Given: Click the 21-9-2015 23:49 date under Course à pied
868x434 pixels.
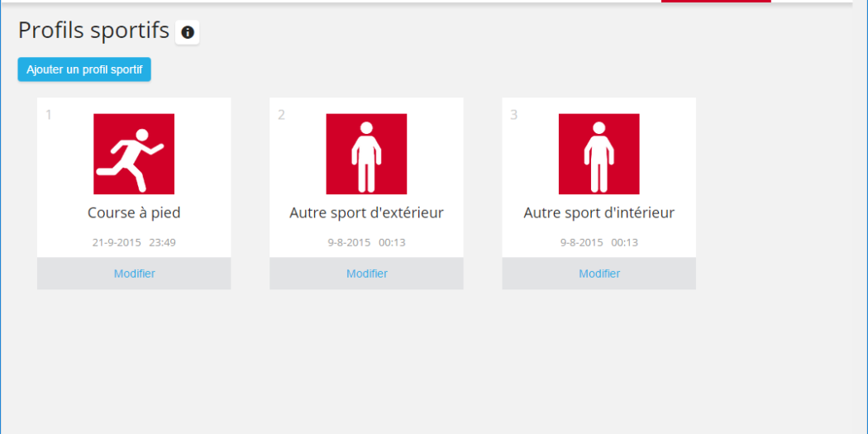Looking at the screenshot, I should [134, 243].
